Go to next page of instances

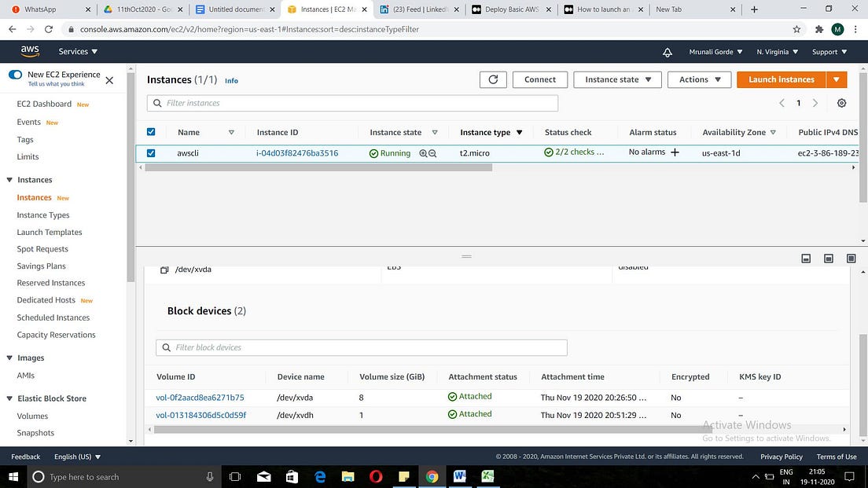click(815, 103)
